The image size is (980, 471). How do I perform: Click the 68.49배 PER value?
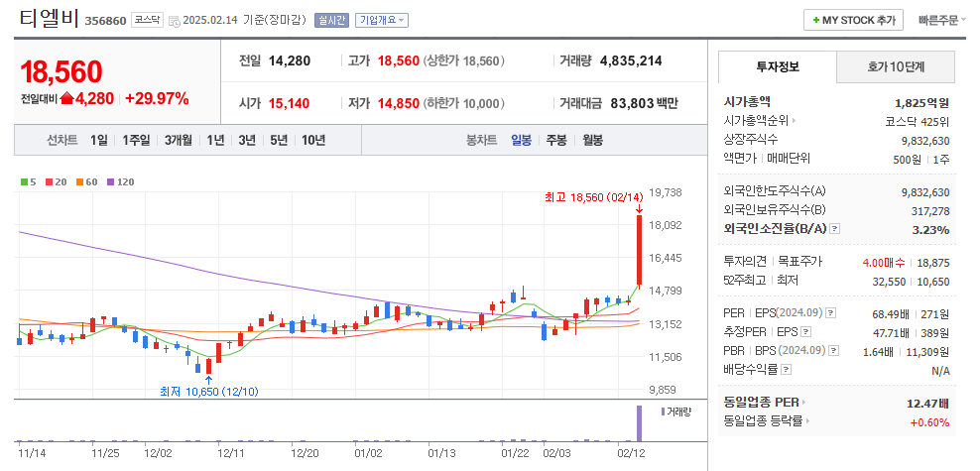pos(891,313)
